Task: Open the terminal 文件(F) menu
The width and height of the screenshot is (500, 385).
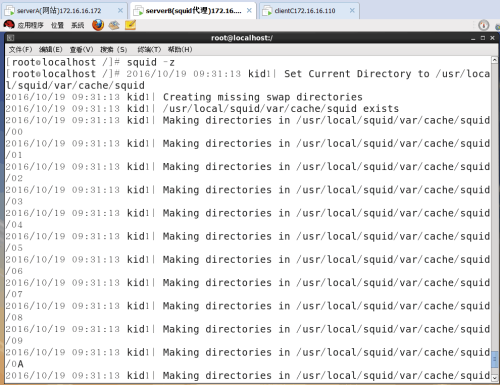Action: tap(20, 50)
